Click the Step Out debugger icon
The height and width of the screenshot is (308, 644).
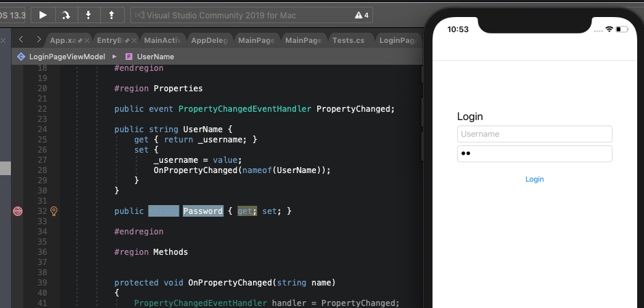point(111,16)
